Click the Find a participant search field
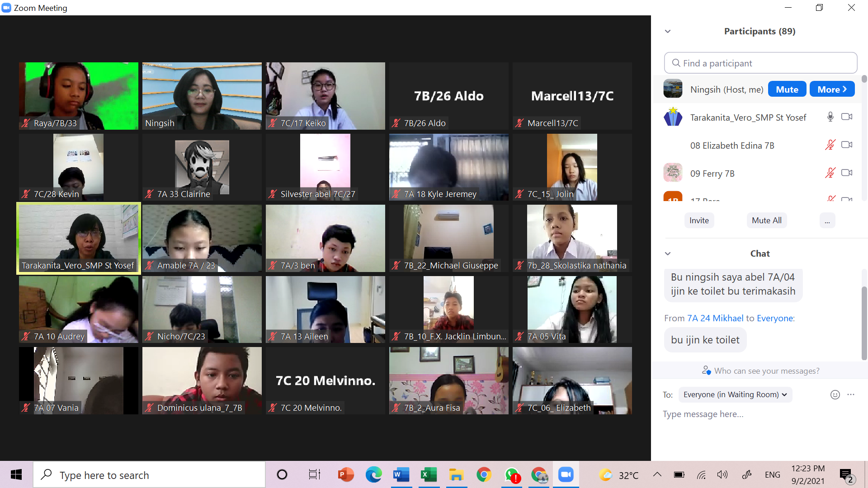The height and width of the screenshot is (488, 868). click(x=760, y=63)
